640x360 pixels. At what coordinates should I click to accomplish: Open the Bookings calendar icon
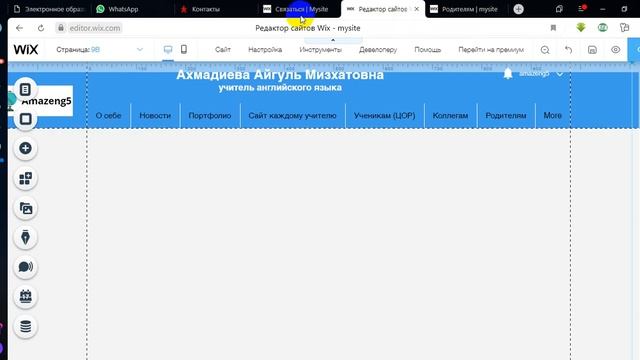coord(25,296)
